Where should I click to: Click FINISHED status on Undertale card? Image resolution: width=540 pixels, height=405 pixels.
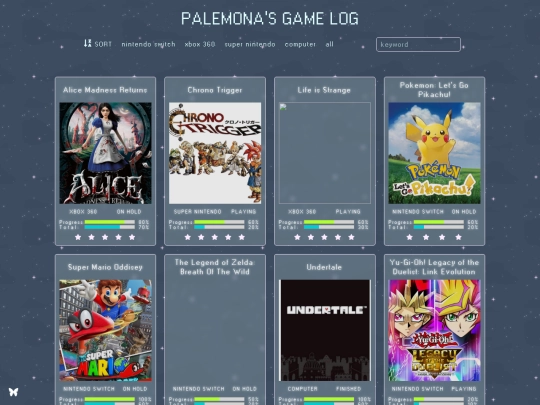click(349, 389)
